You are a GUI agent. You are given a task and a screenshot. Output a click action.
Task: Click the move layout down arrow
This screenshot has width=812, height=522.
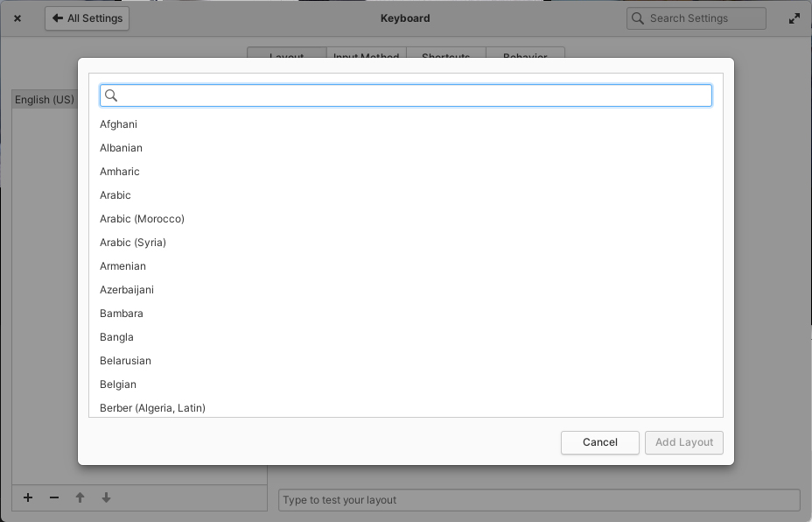106,497
